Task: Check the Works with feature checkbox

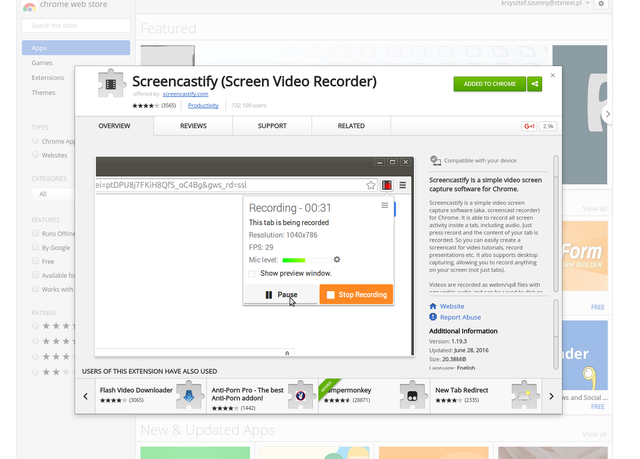Action: (x=36, y=288)
